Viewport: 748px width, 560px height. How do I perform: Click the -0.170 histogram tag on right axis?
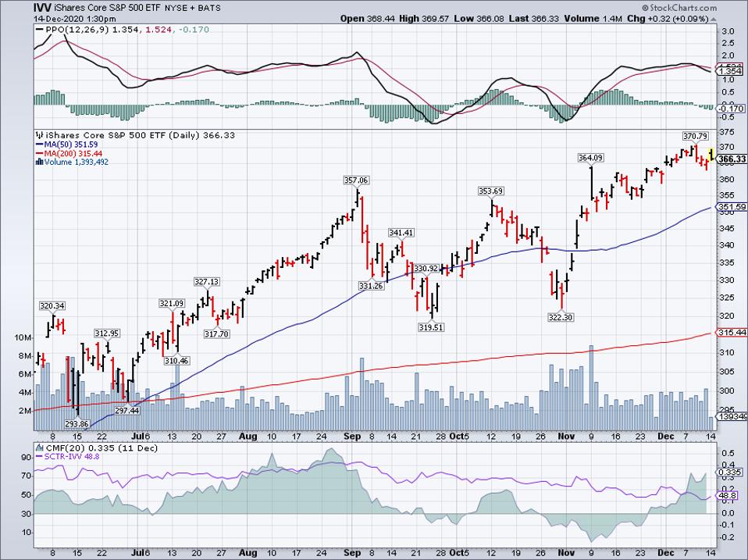[730, 109]
